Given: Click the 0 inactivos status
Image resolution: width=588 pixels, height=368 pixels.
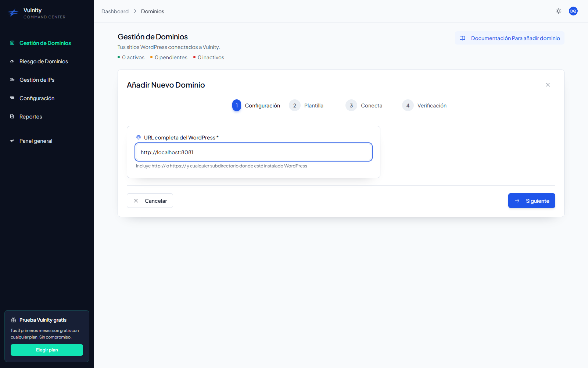Looking at the screenshot, I should 209,57.
